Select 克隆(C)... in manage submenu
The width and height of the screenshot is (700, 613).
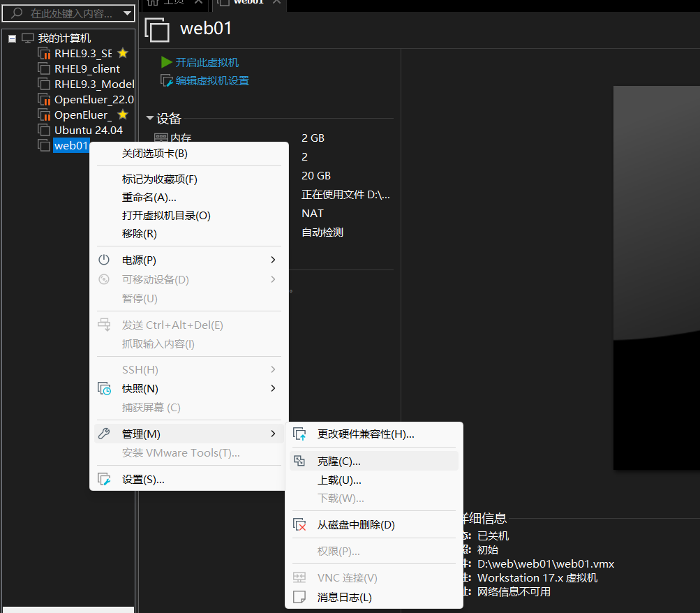pyautogui.click(x=374, y=461)
